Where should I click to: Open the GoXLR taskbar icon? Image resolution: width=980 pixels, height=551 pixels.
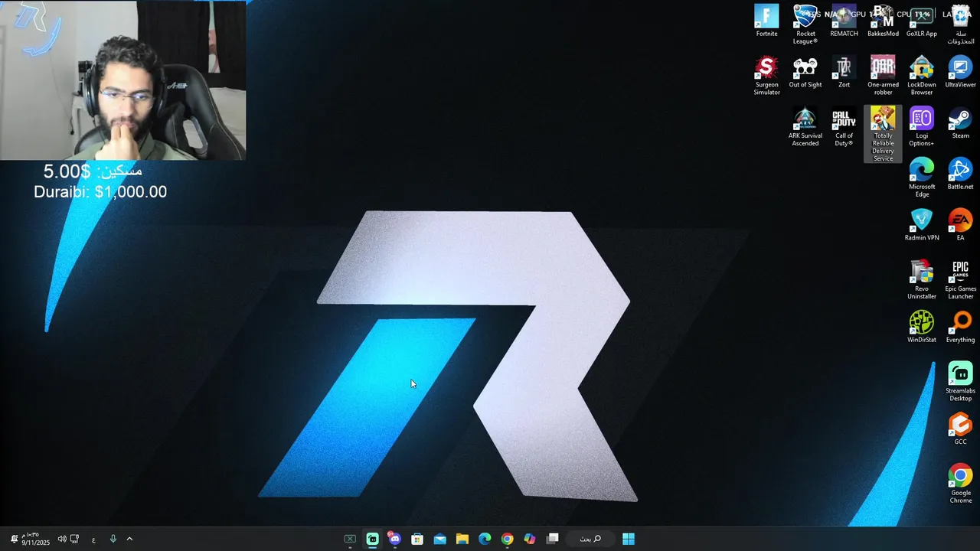pyautogui.click(x=350, y=539)
